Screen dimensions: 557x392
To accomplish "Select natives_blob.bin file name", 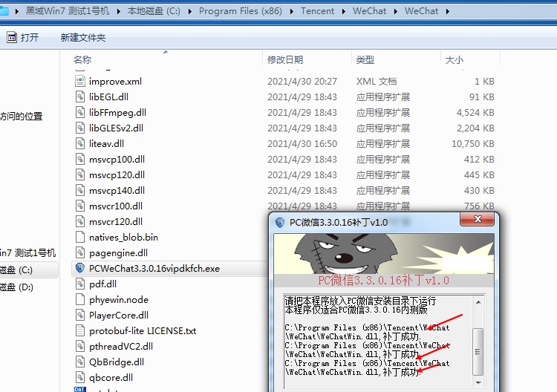I will [123, 238].
